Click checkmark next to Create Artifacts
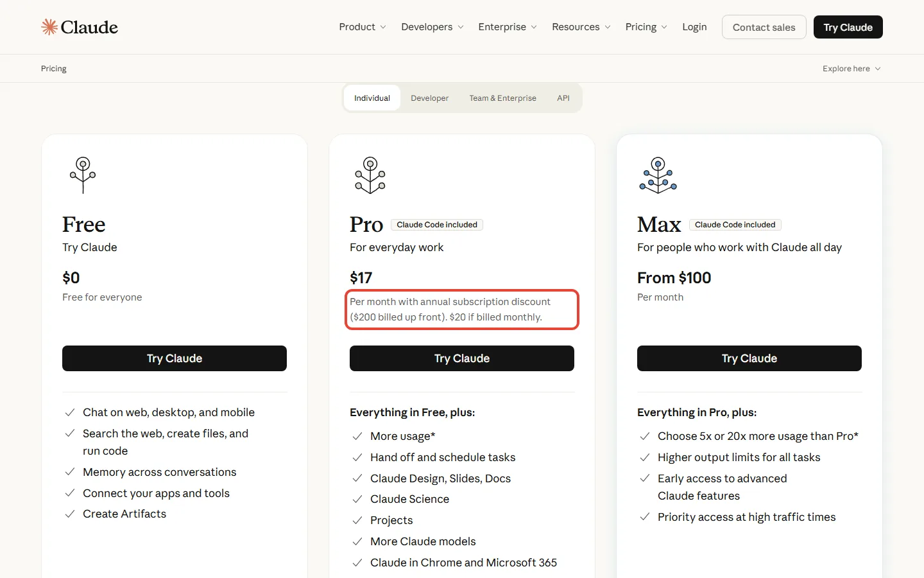 70,514
